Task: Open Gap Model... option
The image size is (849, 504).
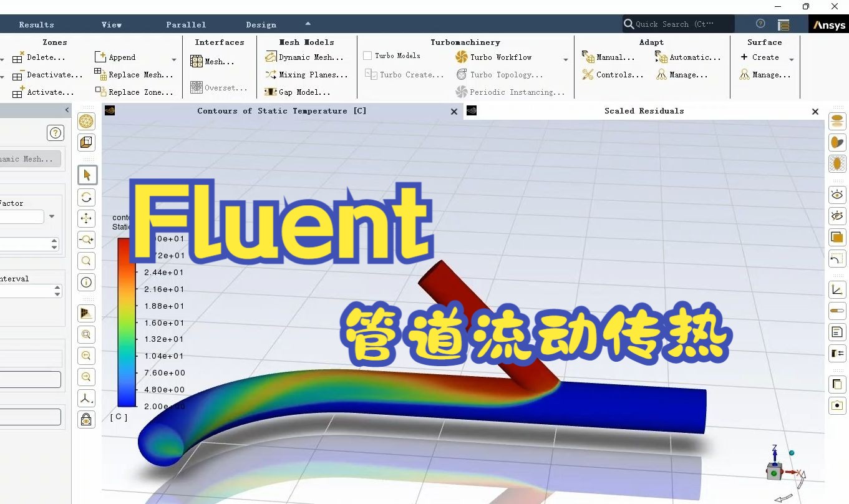Action: [298, 92]
